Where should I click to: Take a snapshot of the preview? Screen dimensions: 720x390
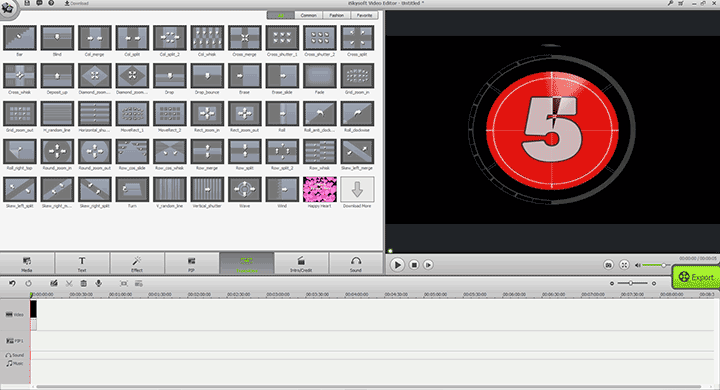(x=608, y=265)
